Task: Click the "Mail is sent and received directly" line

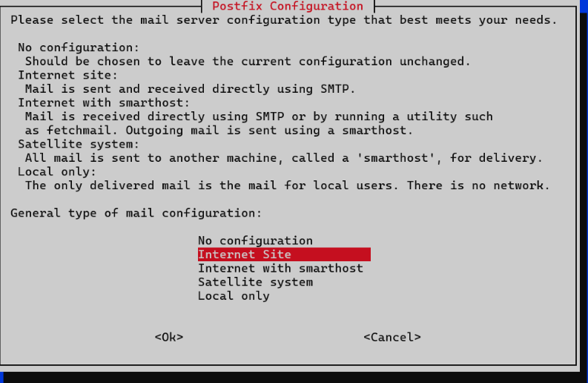Action: [190, 89]
